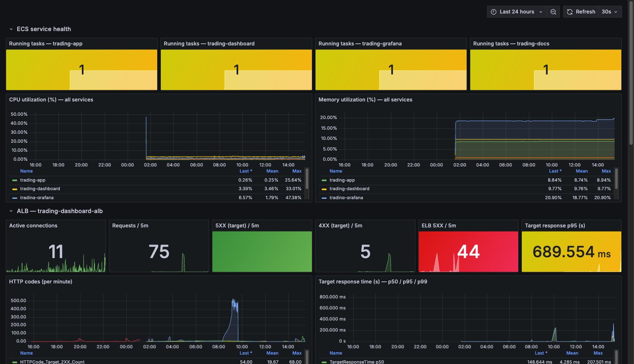Click green color swatch of Memory trading-app

point(324,180)
